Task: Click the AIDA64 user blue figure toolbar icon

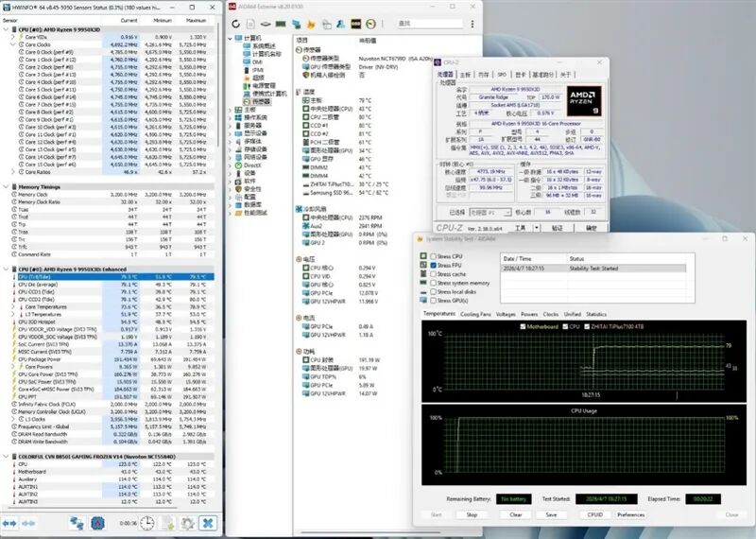Action: pyautogui.click(x=341, y=24)
